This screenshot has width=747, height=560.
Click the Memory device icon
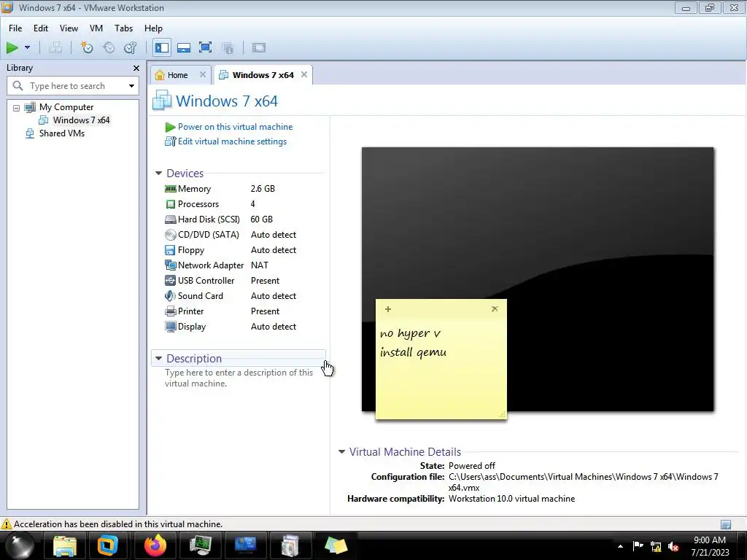click(170, 189)
